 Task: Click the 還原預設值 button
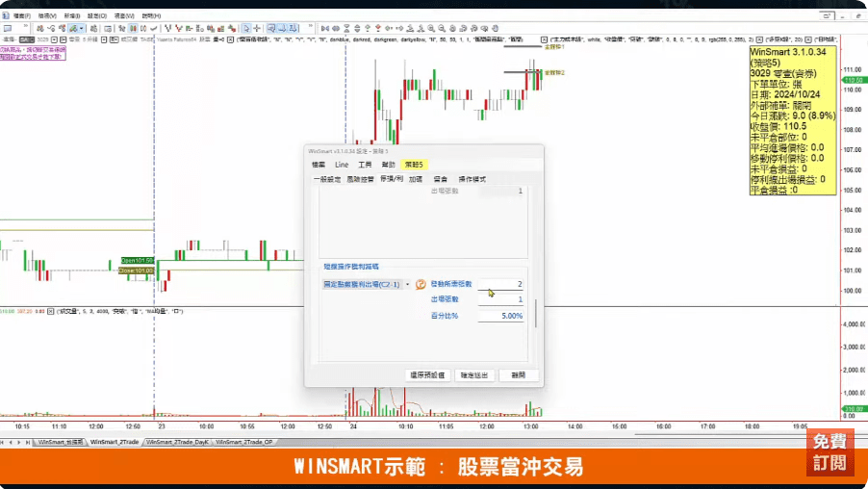(x=427, y=374)
